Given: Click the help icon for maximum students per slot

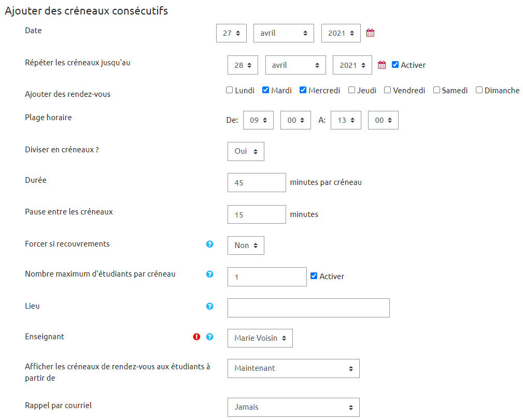Looking at the screenshot, I should [209, 274].
